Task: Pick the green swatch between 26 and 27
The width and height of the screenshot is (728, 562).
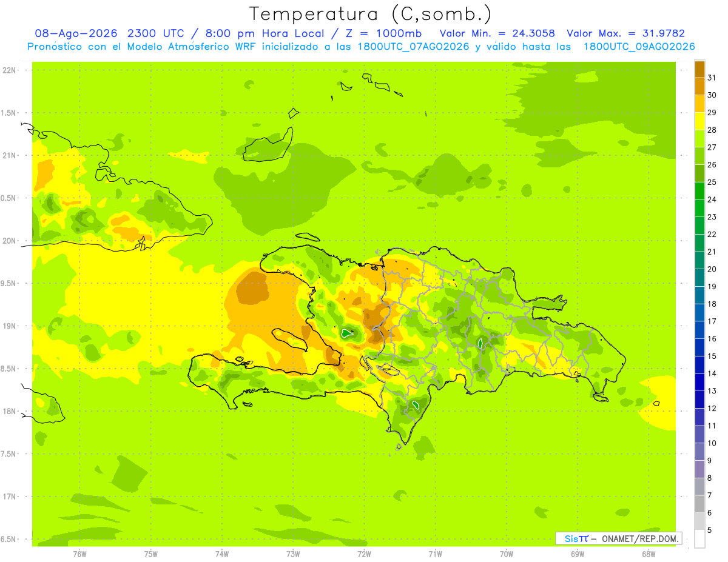Action: pos(700,156)
